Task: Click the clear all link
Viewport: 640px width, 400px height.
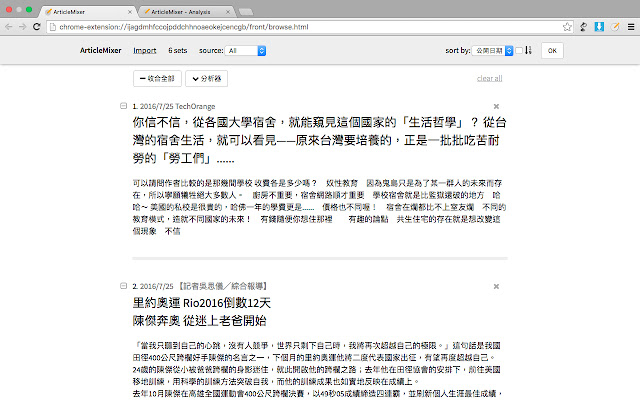Action: click(x=489, y=78)
